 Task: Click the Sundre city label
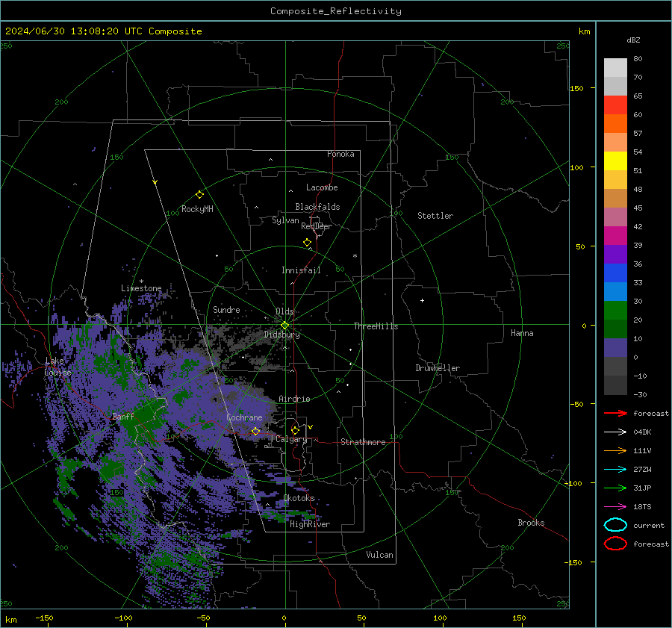[226, 309]
